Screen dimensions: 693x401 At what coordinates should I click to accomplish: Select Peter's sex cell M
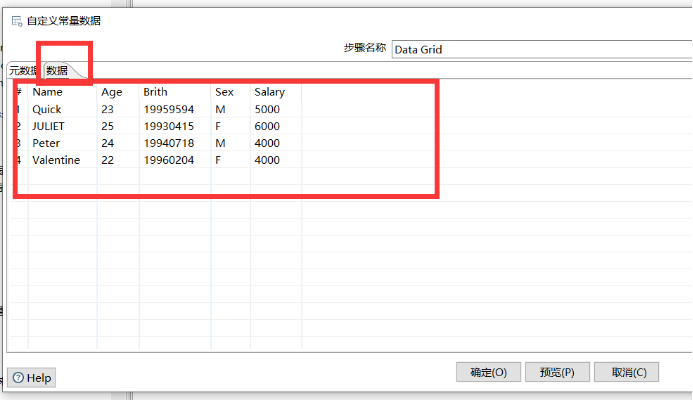click(x=230, y=143)
